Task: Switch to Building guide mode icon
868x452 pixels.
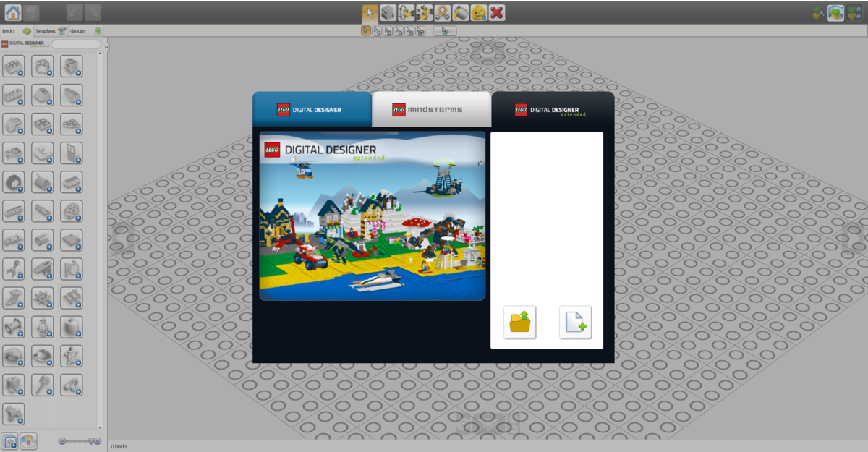Action: click(x=854, y=12)
